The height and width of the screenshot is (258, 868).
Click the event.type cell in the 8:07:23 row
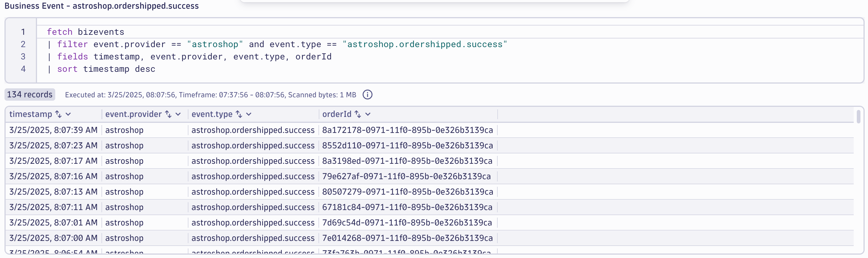(x=253, y=146)
